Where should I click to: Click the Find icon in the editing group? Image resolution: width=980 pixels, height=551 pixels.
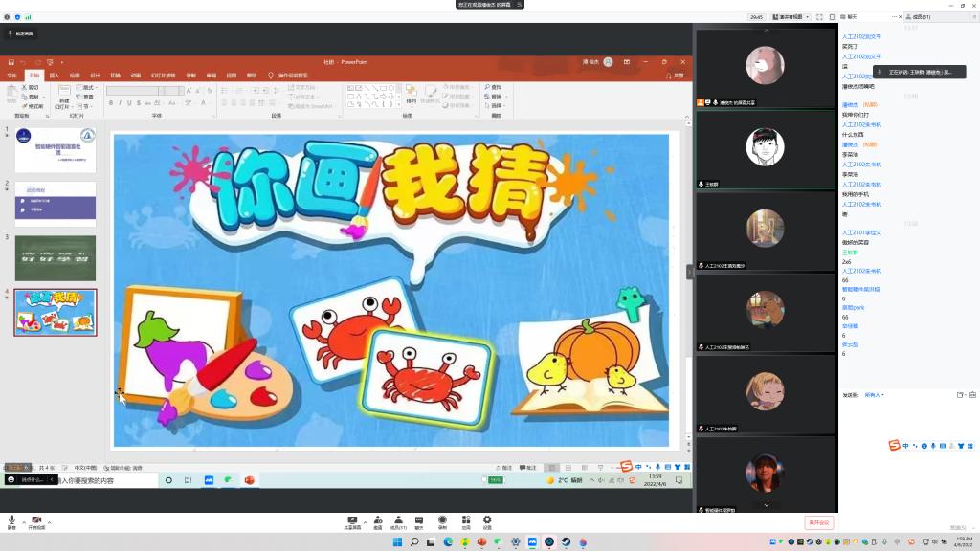[x=493, y=87]
